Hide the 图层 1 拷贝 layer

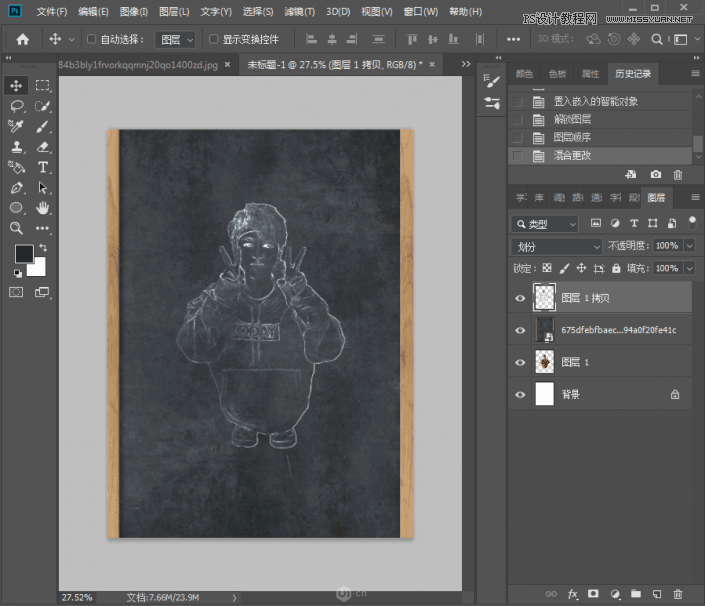(520, 298)
